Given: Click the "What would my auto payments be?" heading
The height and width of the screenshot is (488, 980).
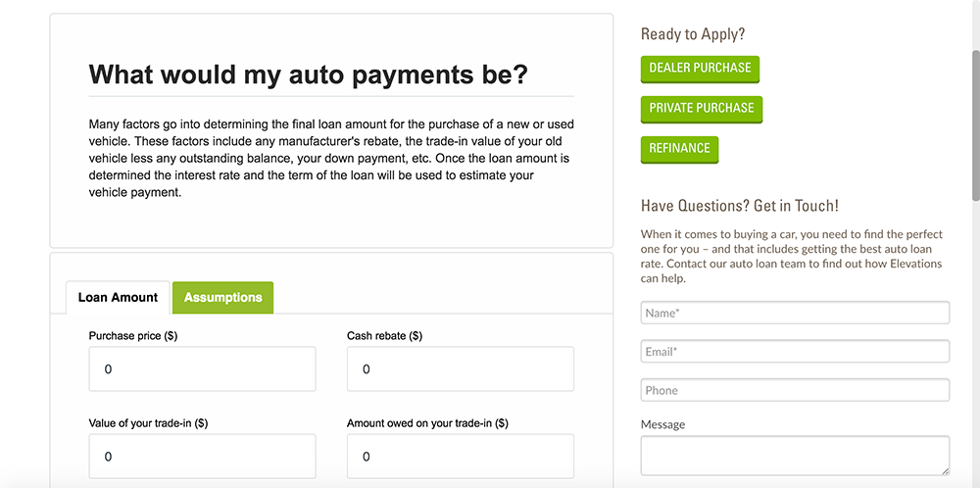Looking at the screenshot, I should point(308,74).
